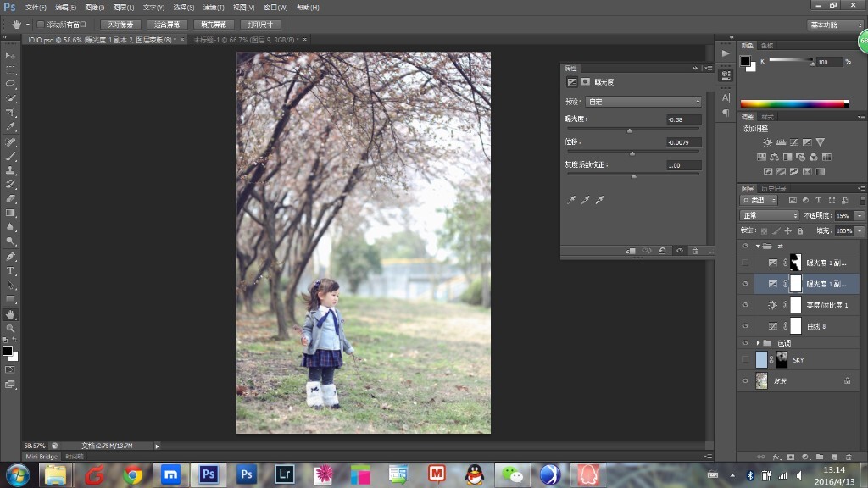Select the Eraser tool
This screenshot has width=868, height=488.
coord(10,198)
